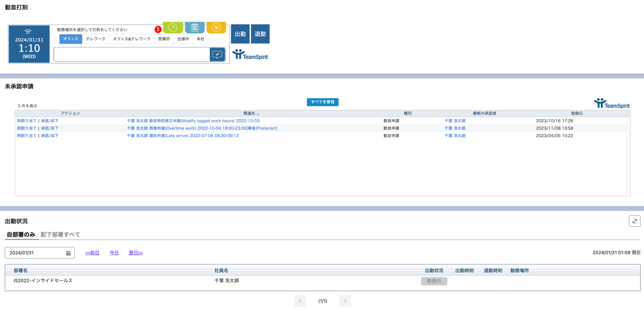Select the 本社 work location
The height and width of the screenshot is (310, 644).
(201, 39)
